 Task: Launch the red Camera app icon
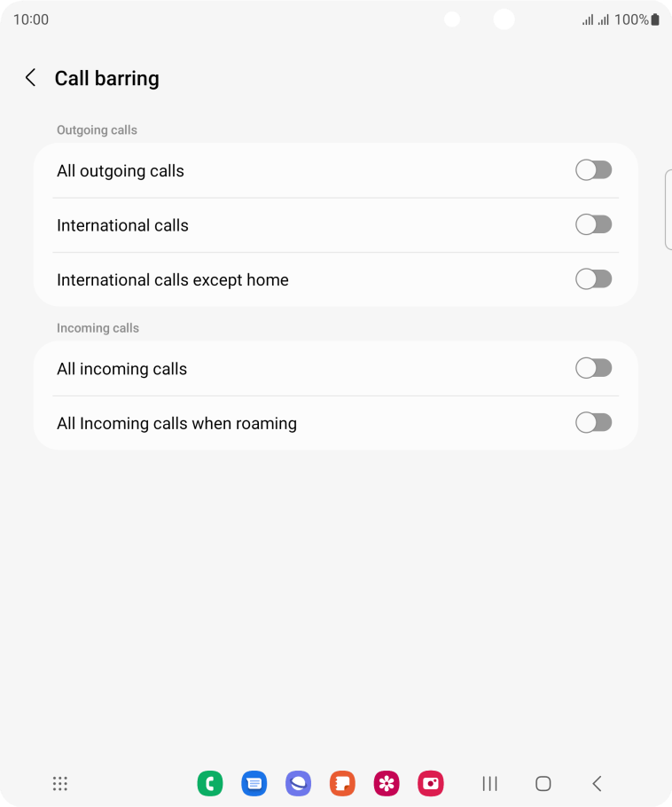[431, 783]
